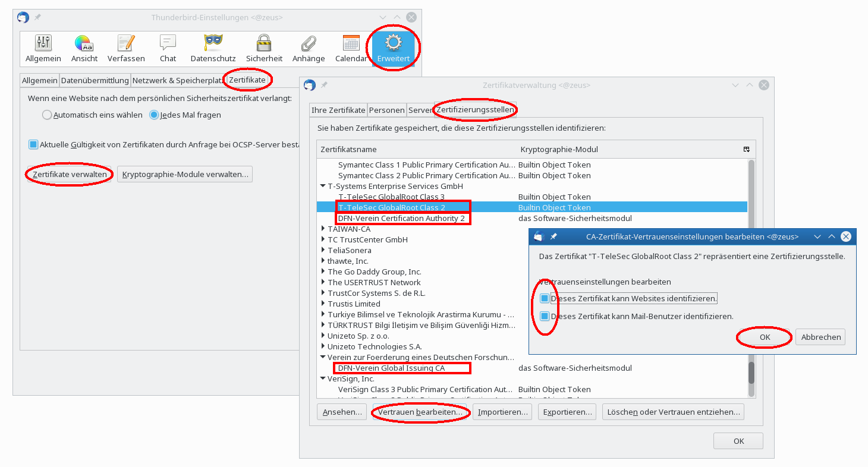Click the 'Ansehen...' button
Screen dimensions: 868x467
342,412
